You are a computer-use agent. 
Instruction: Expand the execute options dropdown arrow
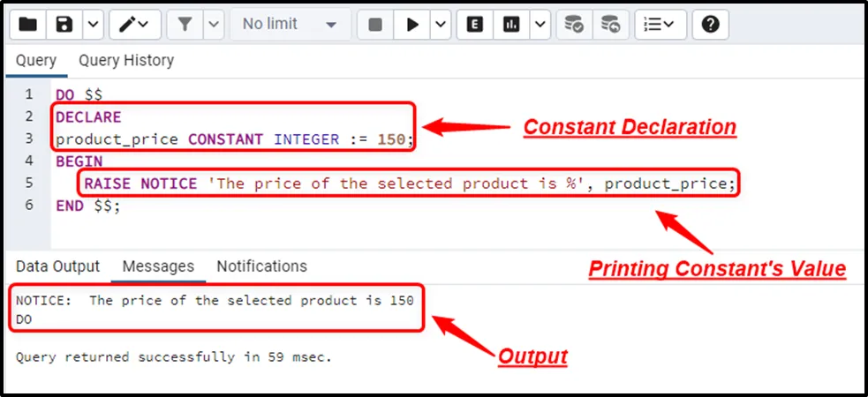[441, 25]
